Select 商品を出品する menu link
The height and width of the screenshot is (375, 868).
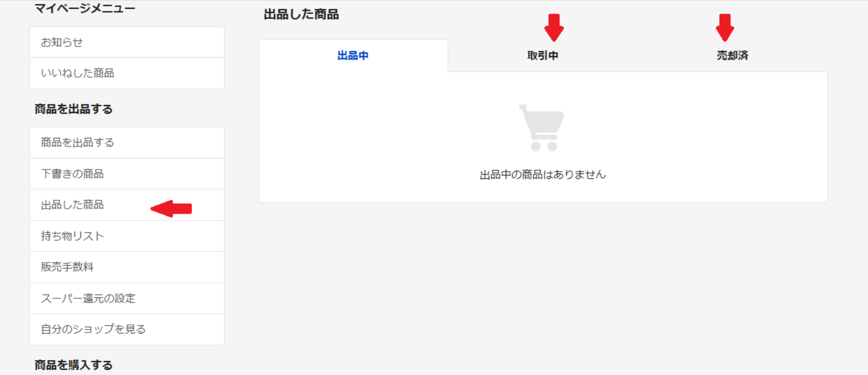(x=127, y=143)
